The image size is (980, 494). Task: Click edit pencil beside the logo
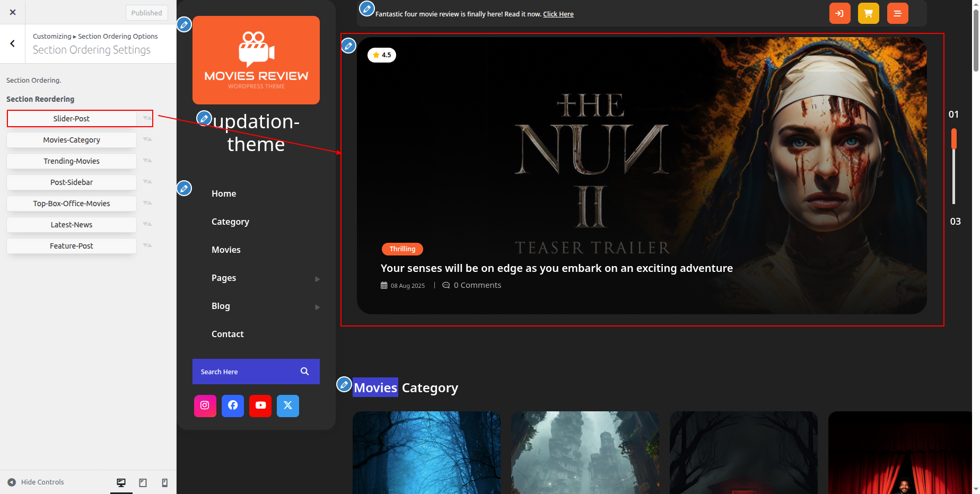pos(184,24)
